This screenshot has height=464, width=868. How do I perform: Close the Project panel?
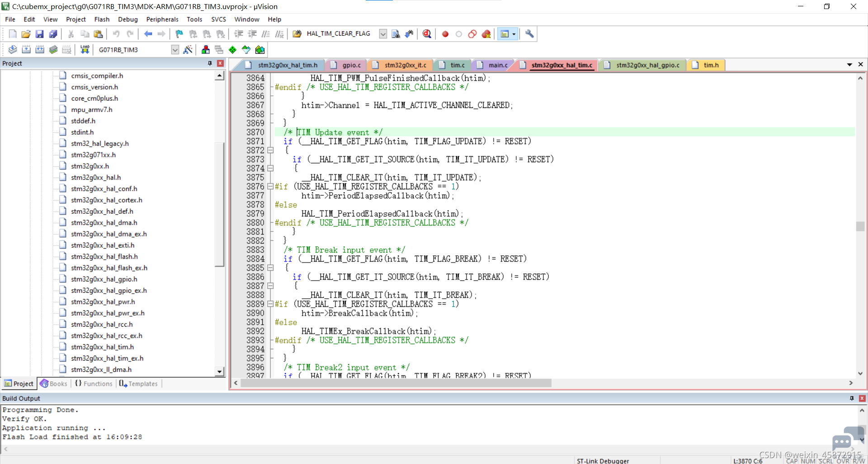coord(220,64)
